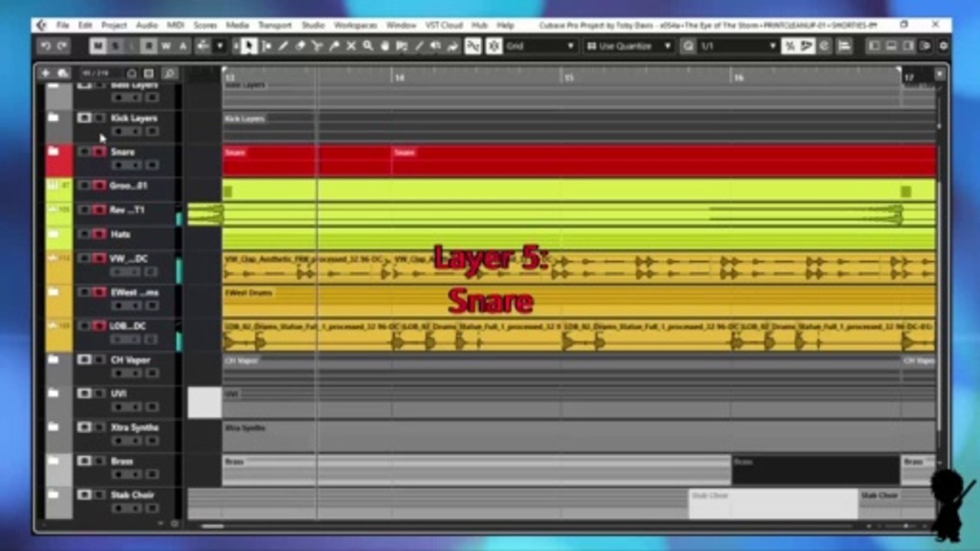Expand the Kick Layers folder track
The image size is (980, 551).
coord(53,118)
